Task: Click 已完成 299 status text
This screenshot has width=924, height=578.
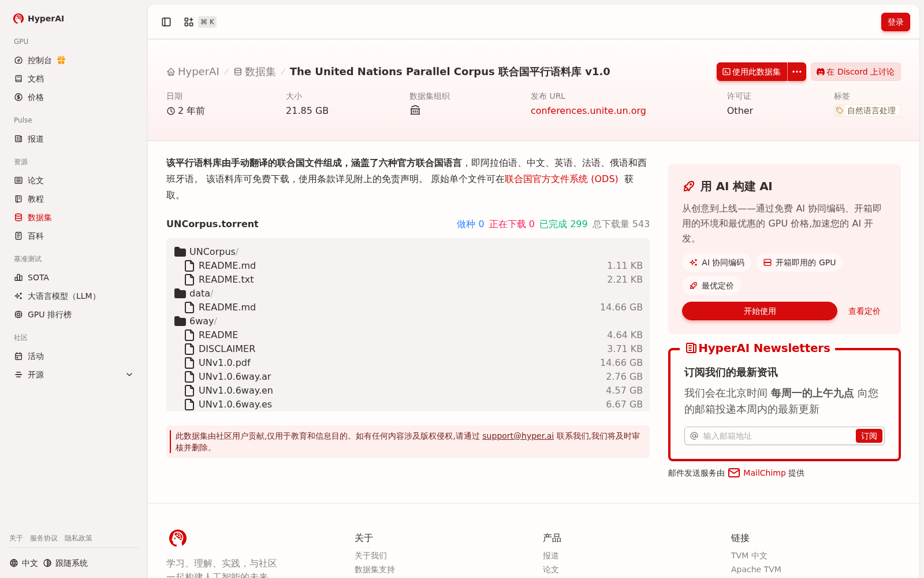Action: [563, 224]
